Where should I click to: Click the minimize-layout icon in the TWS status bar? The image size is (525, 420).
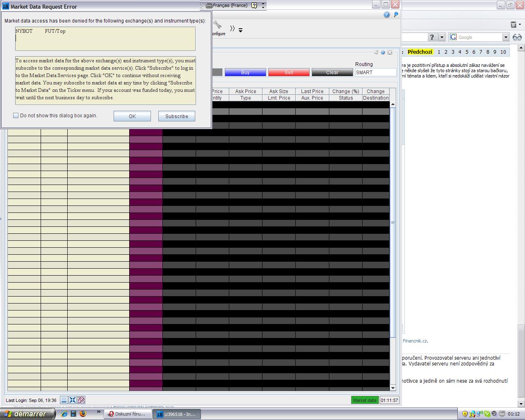pos(64,400)
